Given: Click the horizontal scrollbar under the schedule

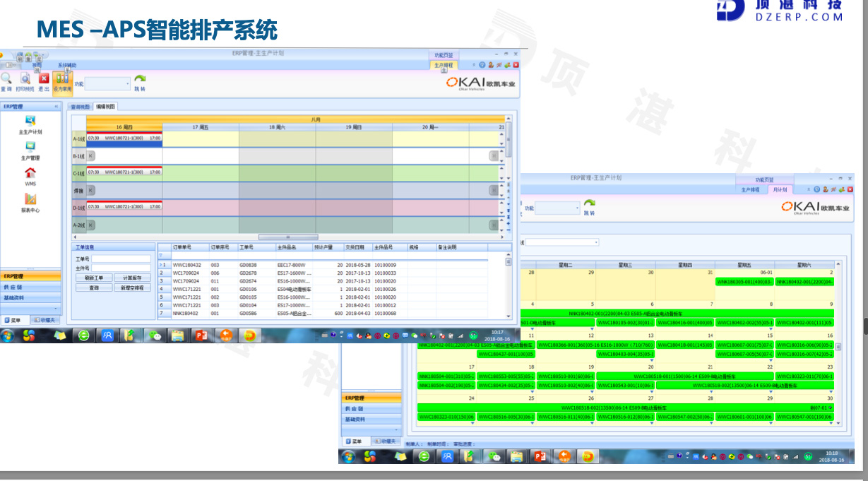Looking at the screenshot, I should [x=288, y=237].
